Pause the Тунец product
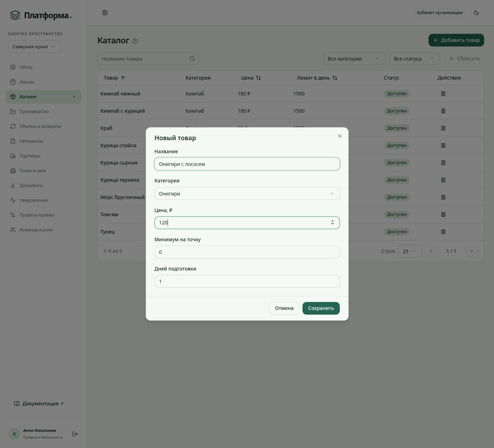The height and width of the screenshot is (448, 494). [443, 232]
